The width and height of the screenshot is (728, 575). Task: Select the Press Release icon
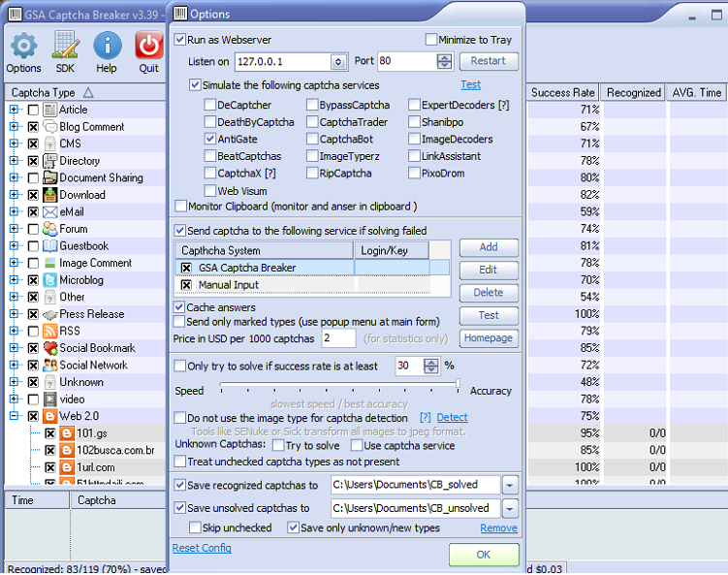(49, 314)
